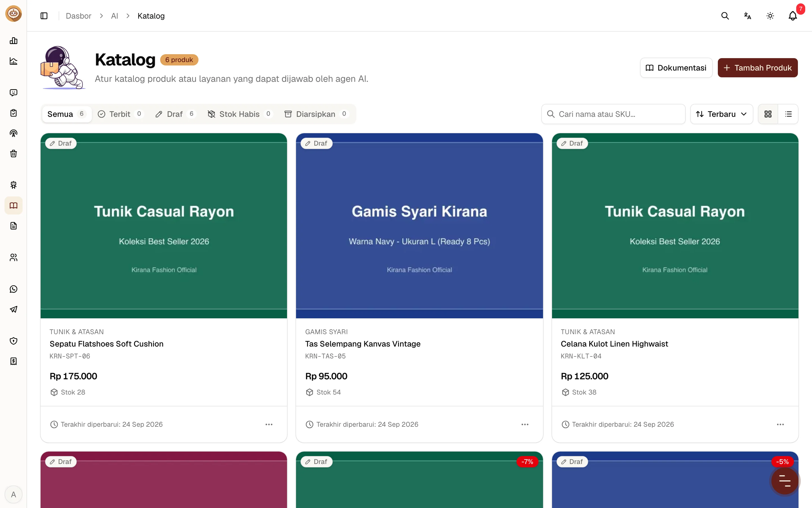Go to AI breadcrumb link

[114, 16]
